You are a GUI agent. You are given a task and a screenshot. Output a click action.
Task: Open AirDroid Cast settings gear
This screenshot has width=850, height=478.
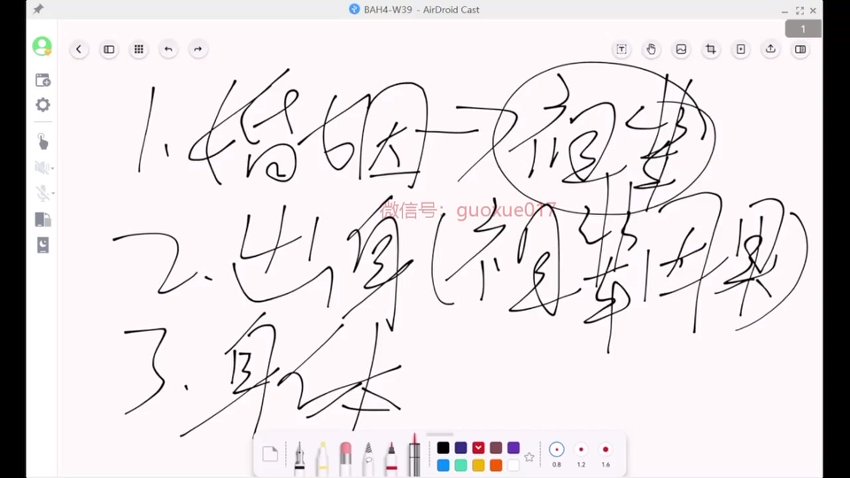click(x=43, y=105)
